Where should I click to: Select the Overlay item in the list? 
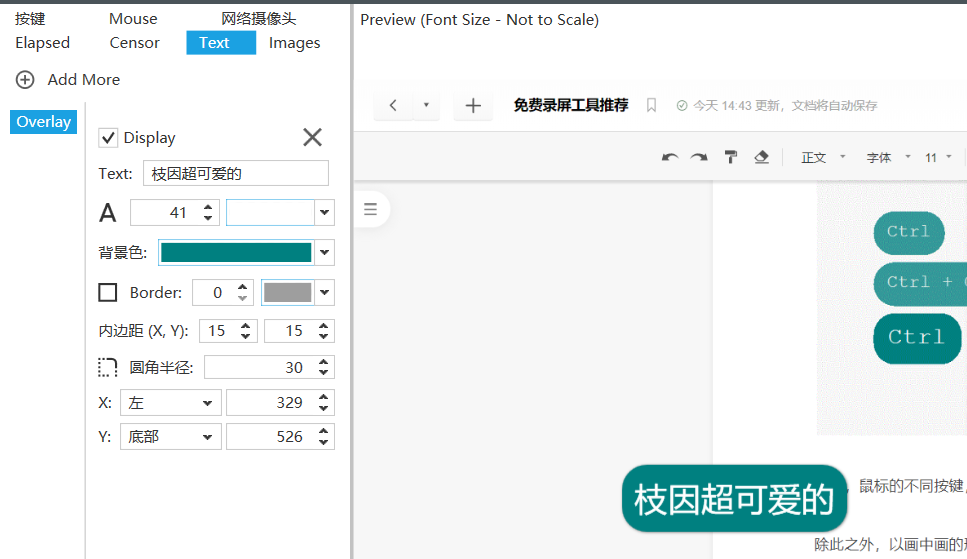point(43,122)
